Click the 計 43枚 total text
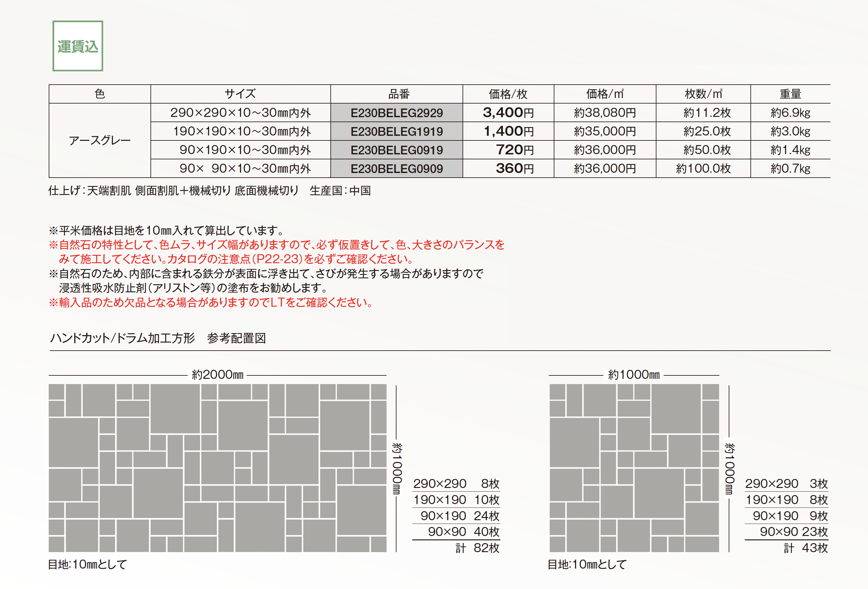The image size is (868, 589). [806, 548]
